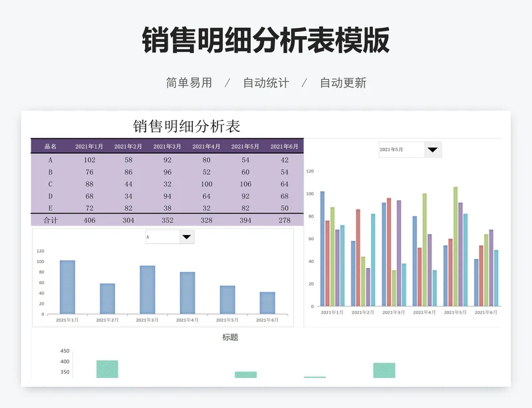This screenshot has width=532, height=408.
Task: Click cell value 42 in row A
Action: coord(285,160)
